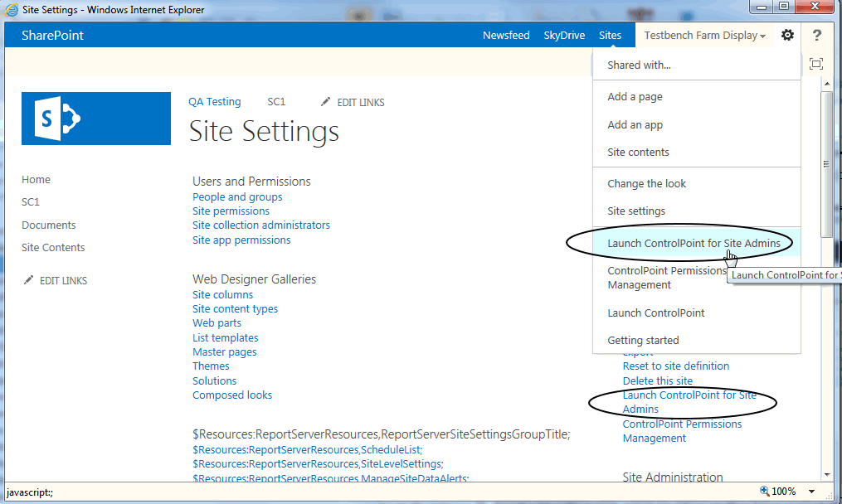Select Site contents in the gear menu
Image resolution: width=842 pixels, height=504 pixels.
click(637, 152)
